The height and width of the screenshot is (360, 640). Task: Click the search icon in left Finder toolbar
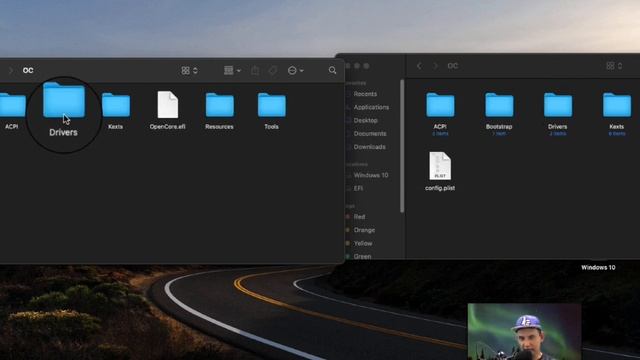coord(333,71)
